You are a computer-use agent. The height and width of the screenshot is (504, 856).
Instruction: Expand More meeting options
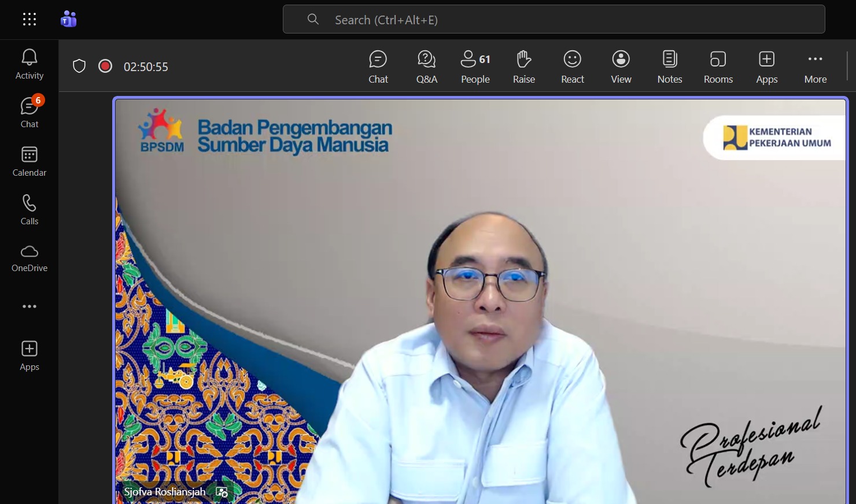pos(815,66)
